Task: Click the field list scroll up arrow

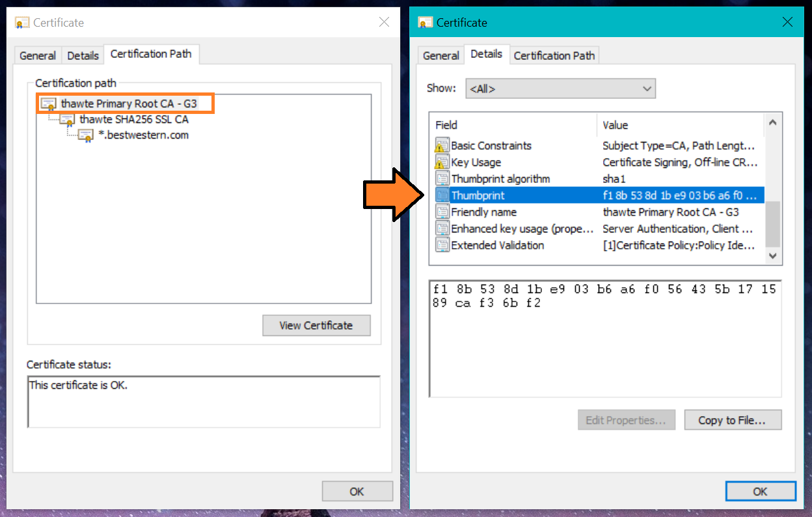Action: click(x=773, y=122)
